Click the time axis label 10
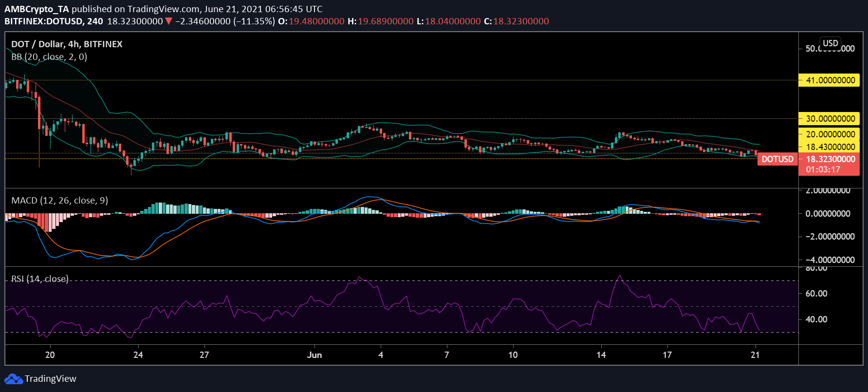 (513, 355)
